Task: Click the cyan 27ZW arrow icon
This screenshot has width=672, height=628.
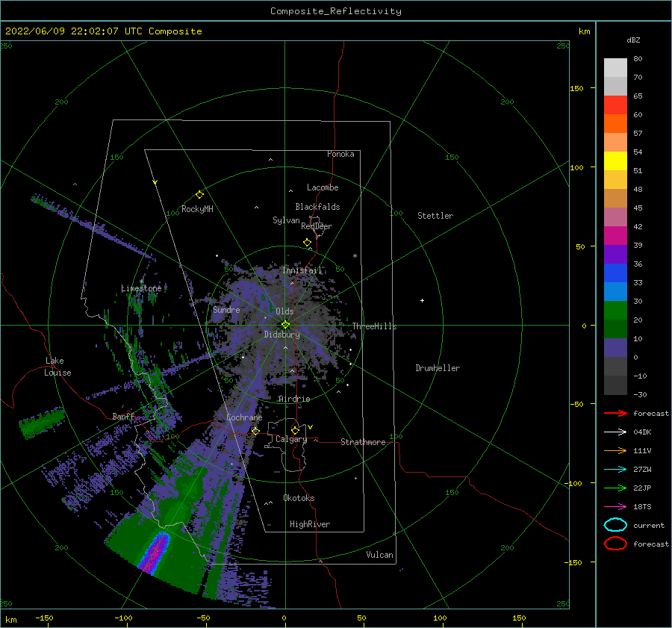Action: click(615, 470)
